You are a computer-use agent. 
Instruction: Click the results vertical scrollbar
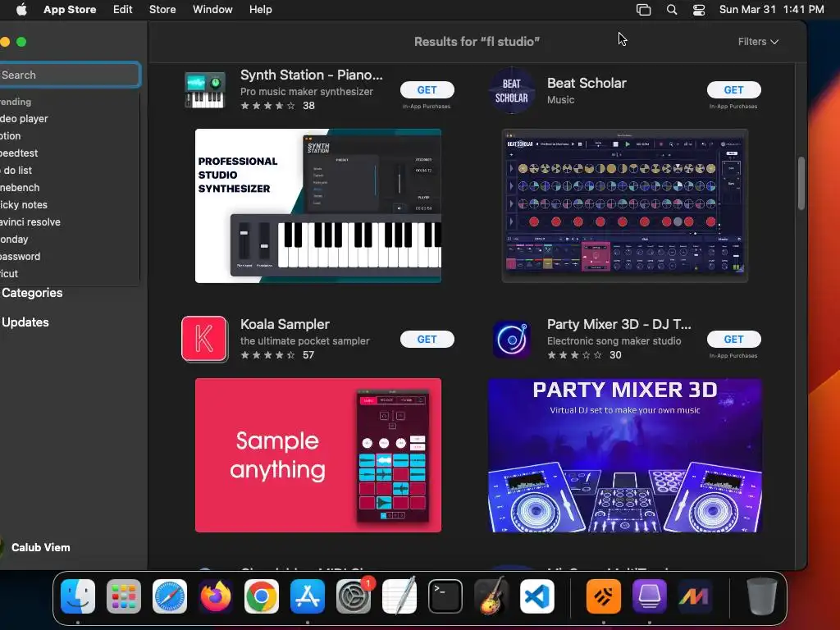coord(801,183)
